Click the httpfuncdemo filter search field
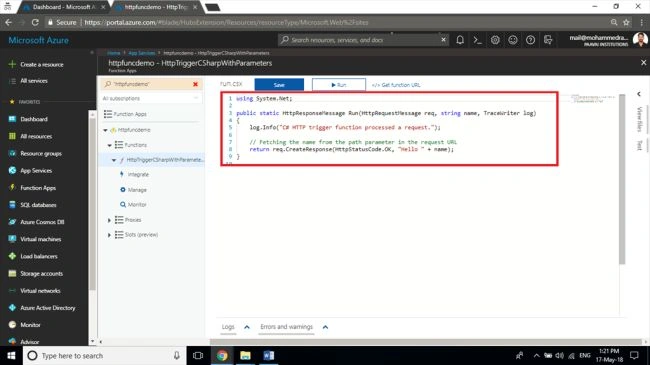This screenshot has width=650, height=365. [x=151, y=84]
